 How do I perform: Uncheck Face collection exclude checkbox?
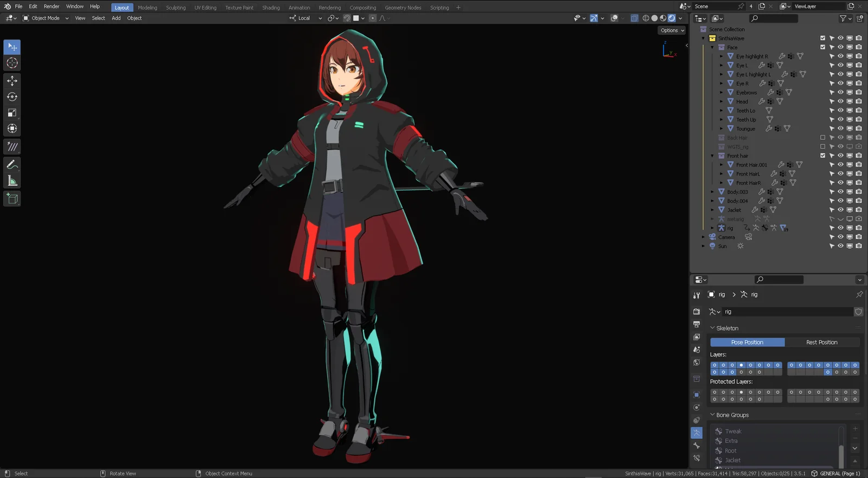point(822,47)
